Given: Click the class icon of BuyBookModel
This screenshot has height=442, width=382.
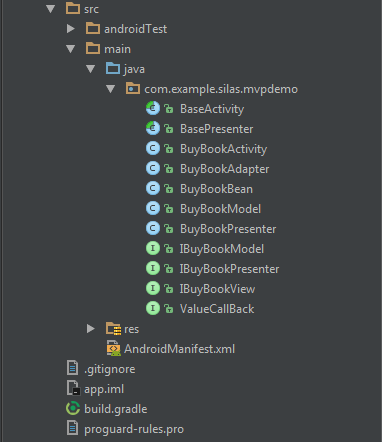Looking at the screenshot, I should pyautogui.click(x=153, y=208).
